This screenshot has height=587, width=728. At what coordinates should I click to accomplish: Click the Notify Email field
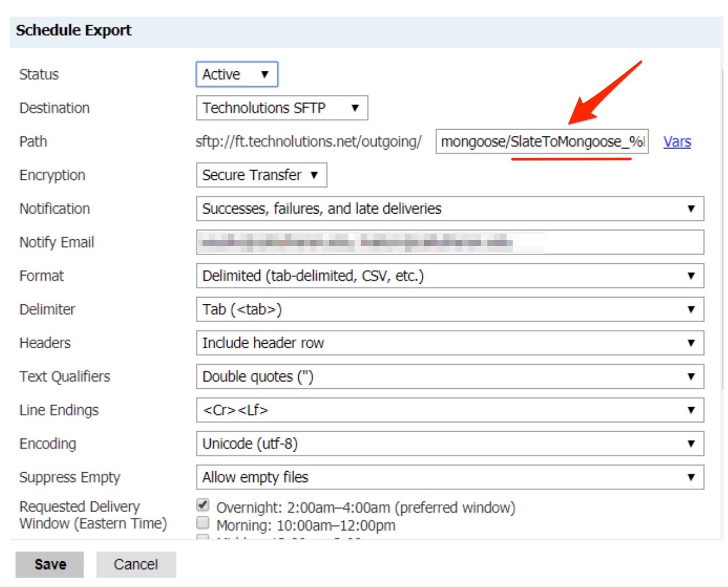tap(449, 243)
